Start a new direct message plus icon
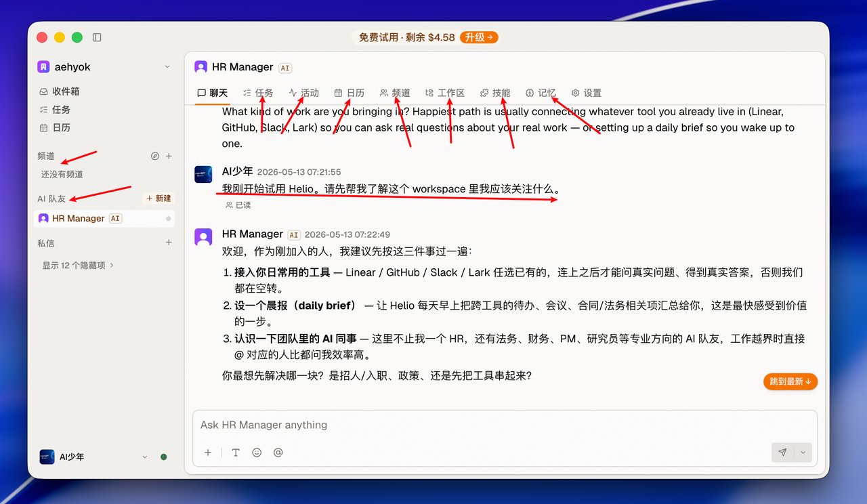The image size is (867, 504). [x=169, y=243]
